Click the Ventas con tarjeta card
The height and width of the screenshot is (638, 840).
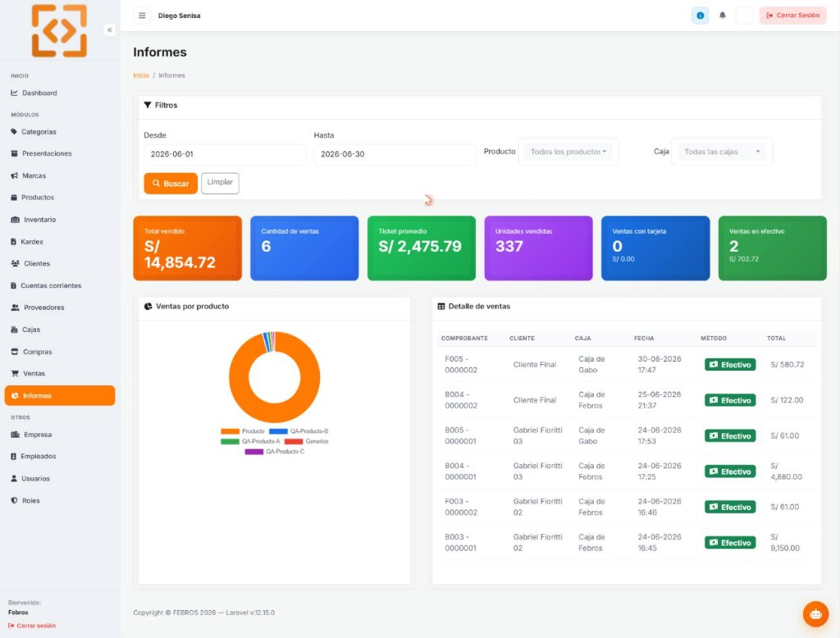pyautogui.click(x=655, y=248)
